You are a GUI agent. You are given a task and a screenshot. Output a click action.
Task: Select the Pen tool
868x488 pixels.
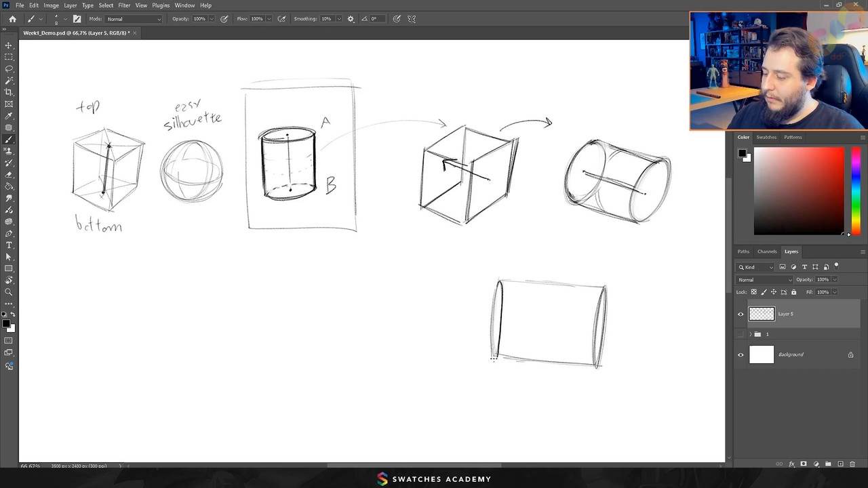[9, 233]
